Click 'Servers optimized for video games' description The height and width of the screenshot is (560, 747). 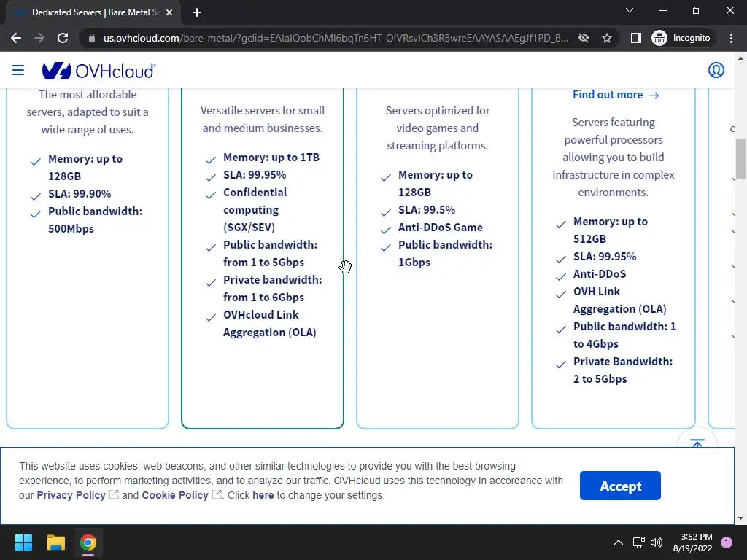click(x=438, y=128)
